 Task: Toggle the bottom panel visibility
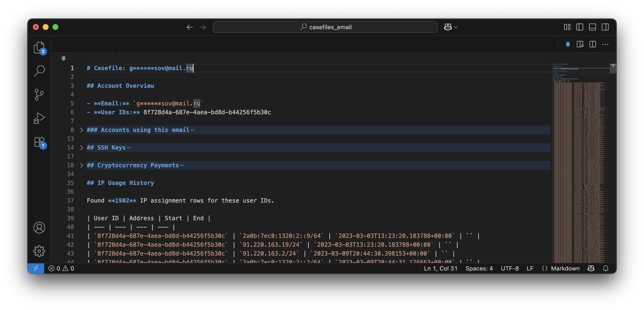click(x=592, y=27)
